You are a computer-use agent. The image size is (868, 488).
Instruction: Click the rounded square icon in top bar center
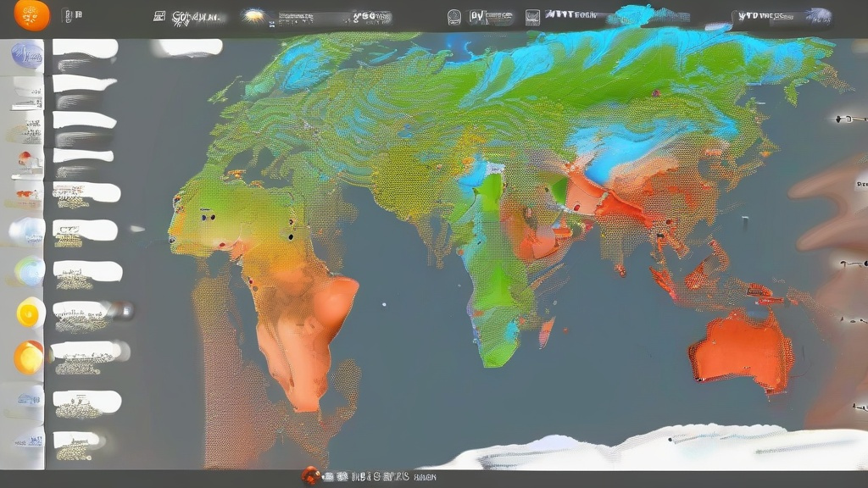(454, 17)
